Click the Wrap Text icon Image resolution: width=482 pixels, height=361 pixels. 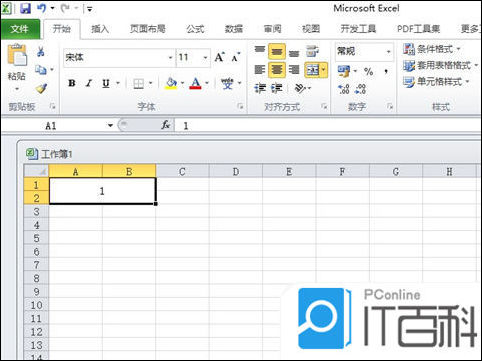312,51
